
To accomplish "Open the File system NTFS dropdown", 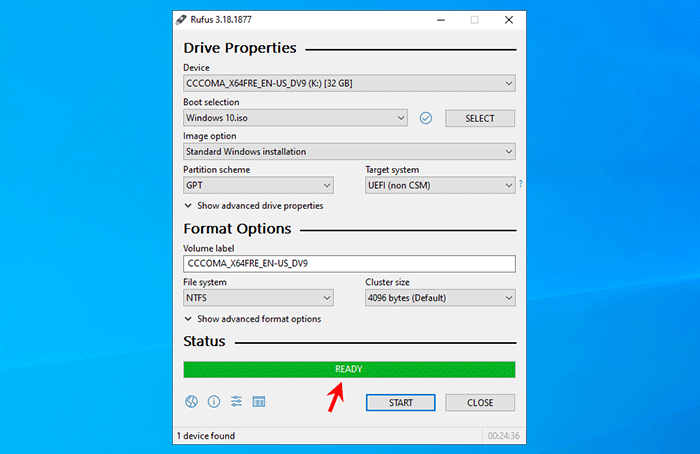I will coord(258,298).
